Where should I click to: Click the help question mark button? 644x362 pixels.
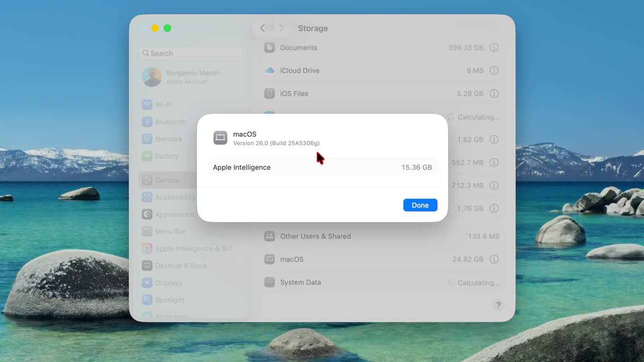pyautogui.click(x=498, y=305)
